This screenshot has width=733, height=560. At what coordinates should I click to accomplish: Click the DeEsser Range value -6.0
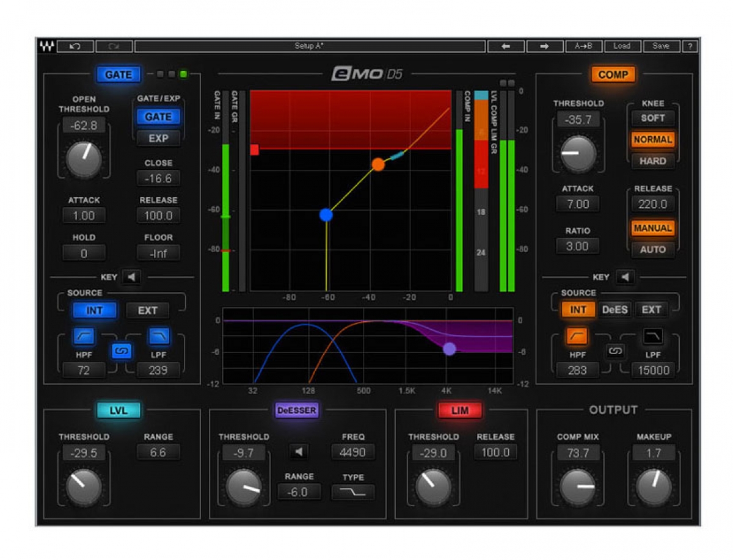(299, 492)
